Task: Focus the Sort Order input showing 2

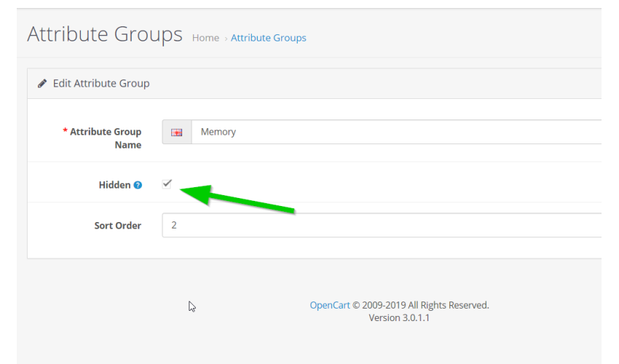Action: click(x=382, y=225)
